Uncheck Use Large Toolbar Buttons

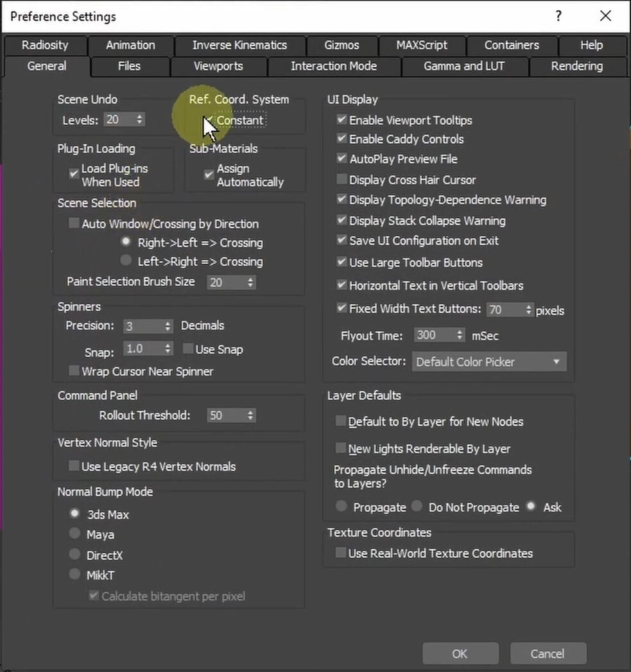pos(341,263)
